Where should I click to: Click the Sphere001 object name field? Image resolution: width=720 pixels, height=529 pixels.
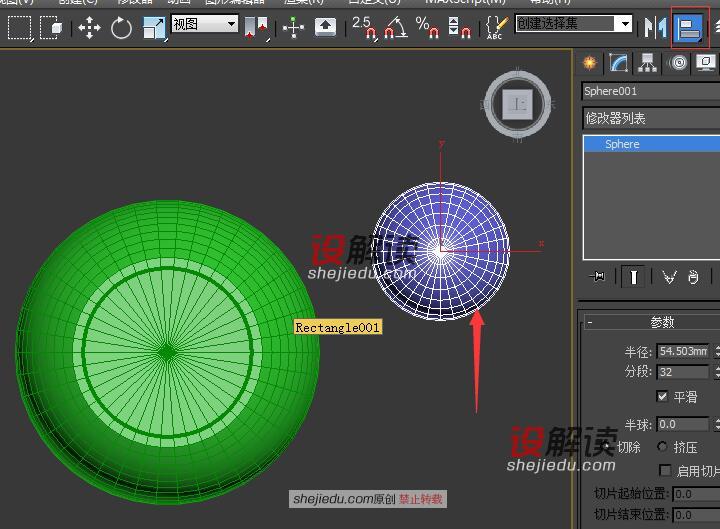pos(651,91)
